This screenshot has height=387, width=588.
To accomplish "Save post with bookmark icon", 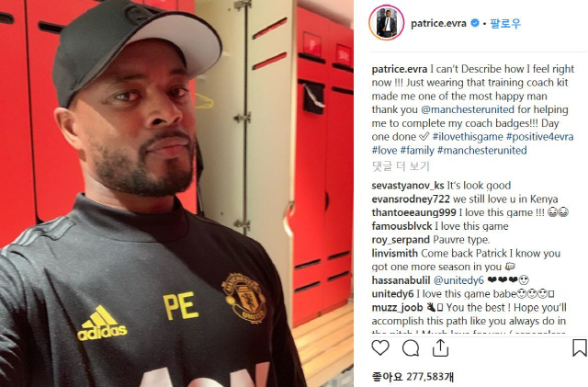I will coord(580,347).
